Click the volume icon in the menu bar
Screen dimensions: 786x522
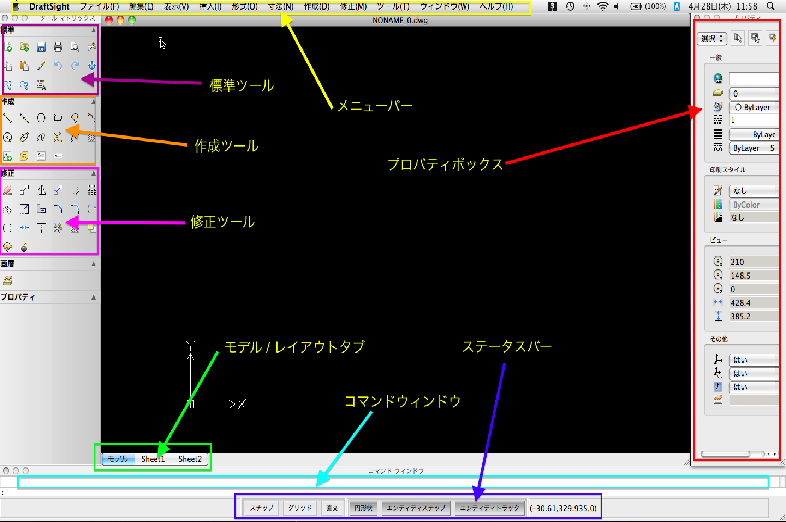(616, 7)
